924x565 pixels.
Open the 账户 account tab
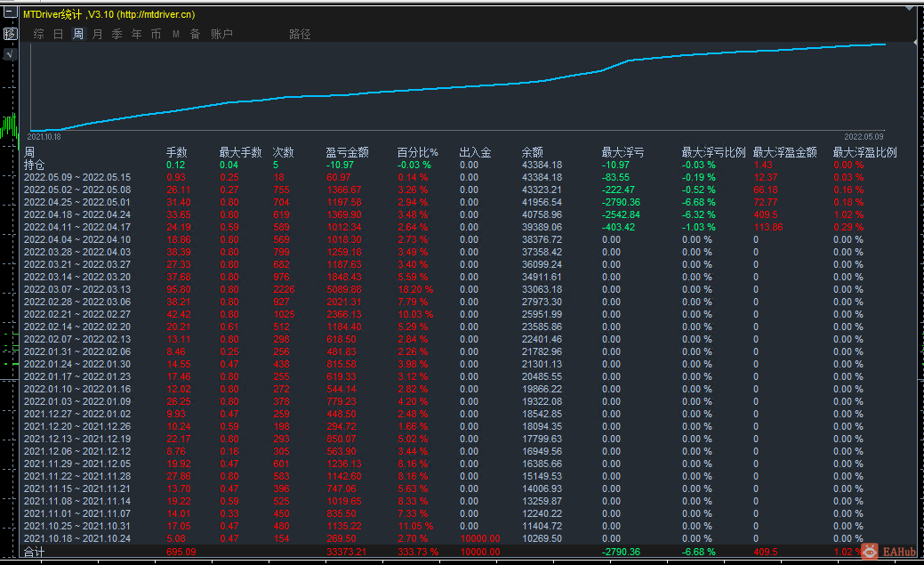coord(221,34)
